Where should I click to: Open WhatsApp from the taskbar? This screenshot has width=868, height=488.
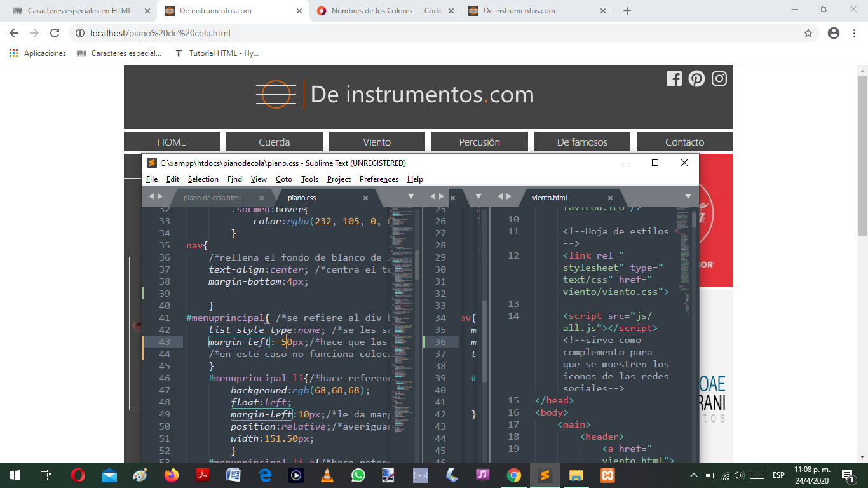[358, 475]
